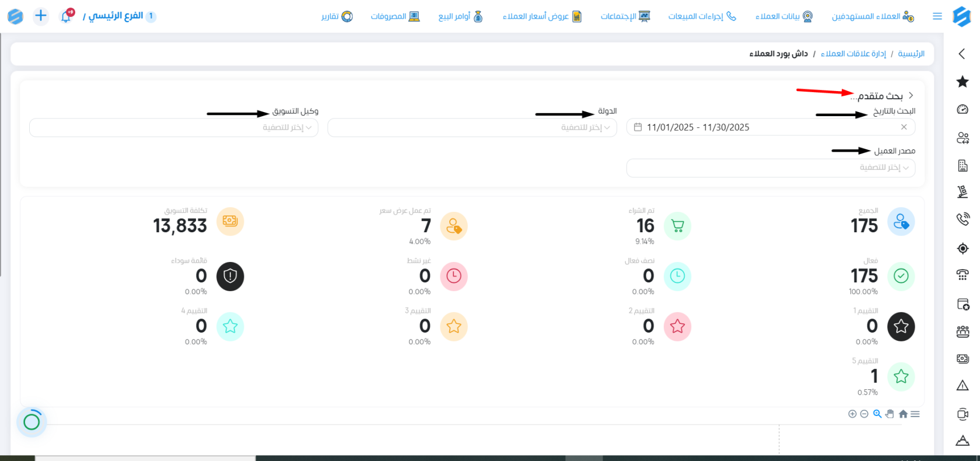Open the الدولة filter dropdown
Screen dimensions: 980x461
click(x=472, y=128)
